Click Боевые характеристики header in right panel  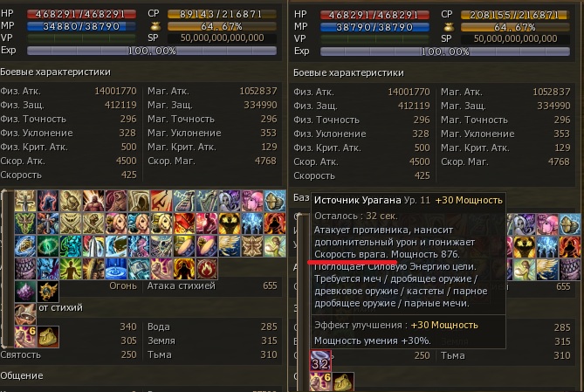[348, 72]
